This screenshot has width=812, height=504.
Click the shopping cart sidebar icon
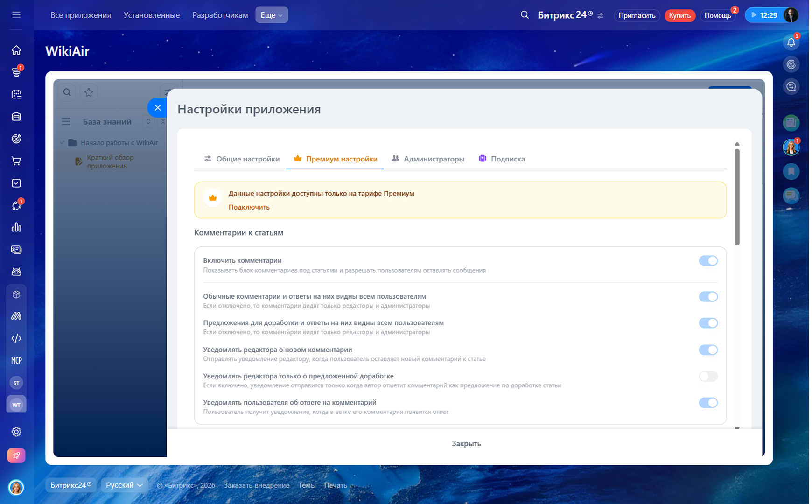point(16,161)
